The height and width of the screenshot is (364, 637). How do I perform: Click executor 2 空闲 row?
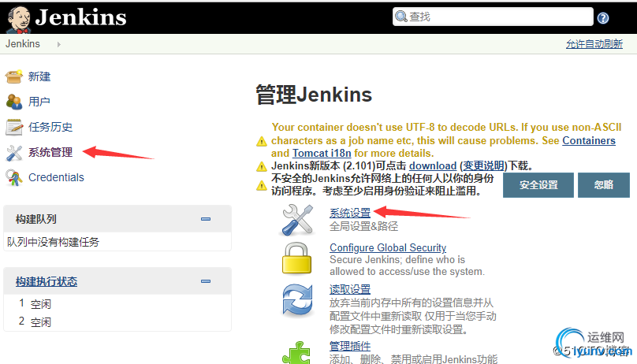point(117,321)
